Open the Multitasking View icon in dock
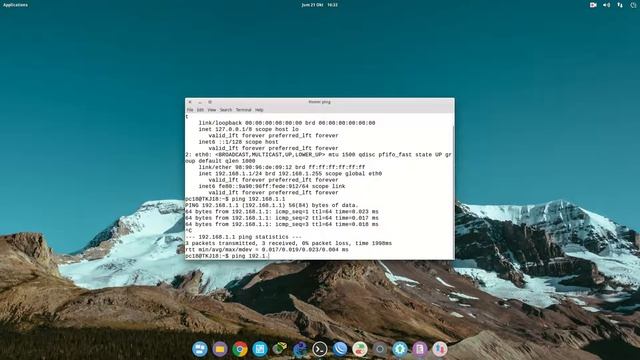This screenshot has height=360, width=640. (x=200, y=349)
